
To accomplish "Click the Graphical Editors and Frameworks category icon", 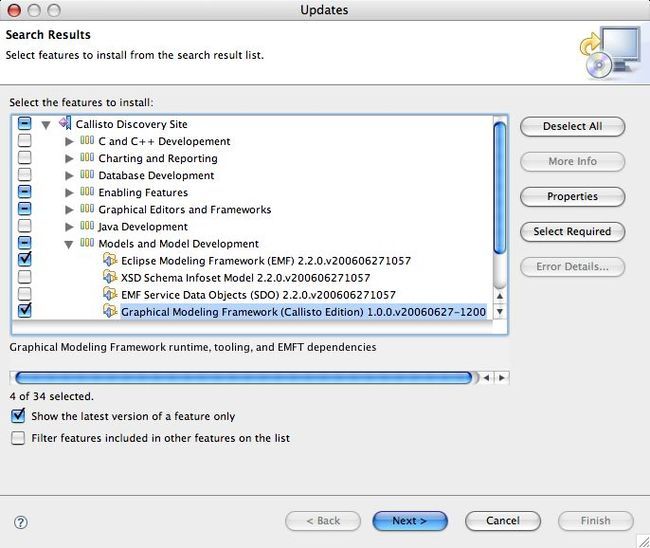I will [x=87, y=208].
